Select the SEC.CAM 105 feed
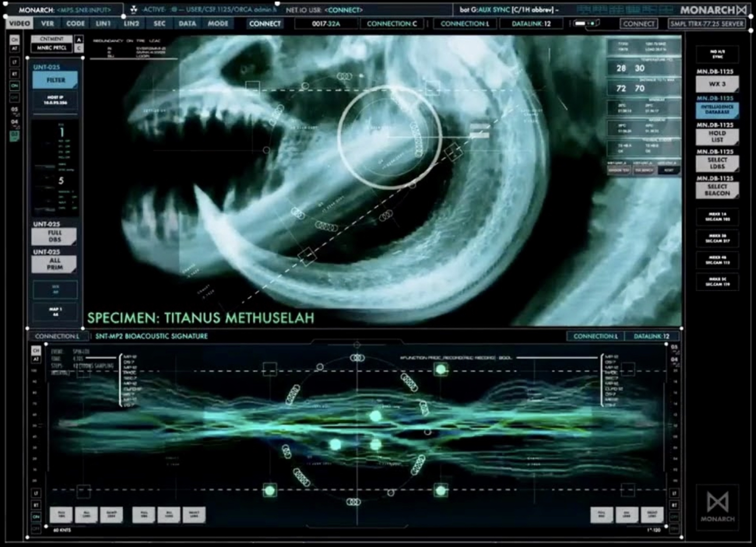The image size is (756, 547). (x=717, y=216)
